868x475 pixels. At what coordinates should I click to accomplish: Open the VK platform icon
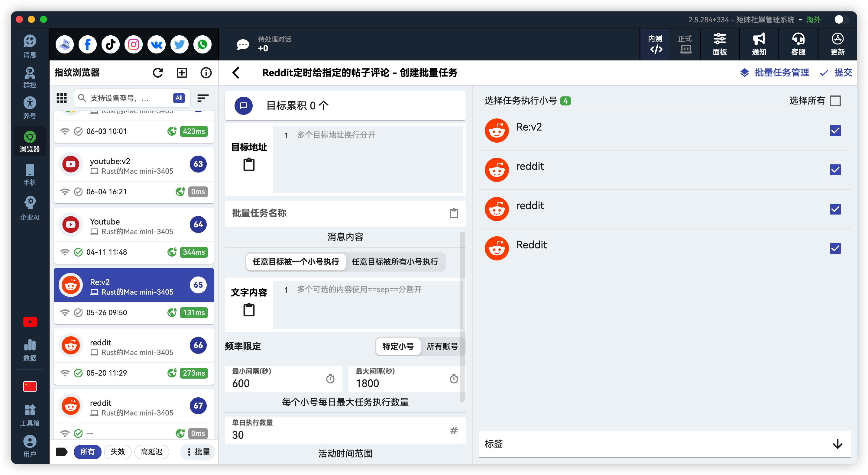point(156,44)
